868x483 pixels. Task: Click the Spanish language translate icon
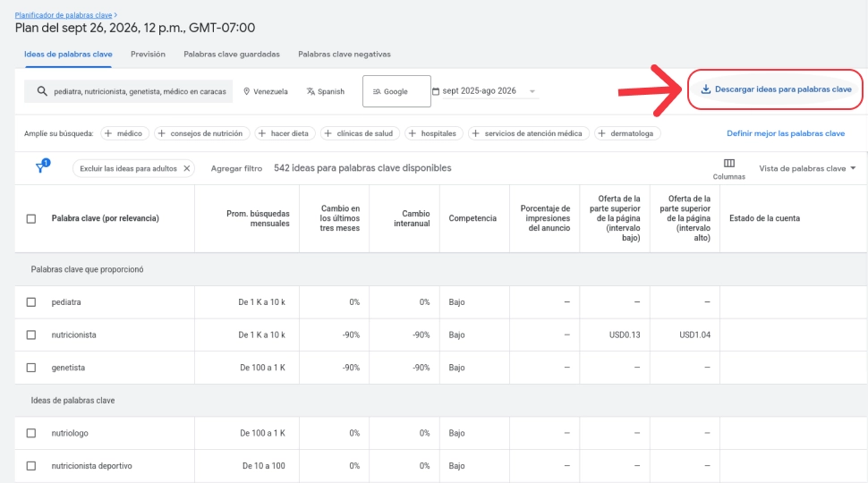(x=311, y=91)
